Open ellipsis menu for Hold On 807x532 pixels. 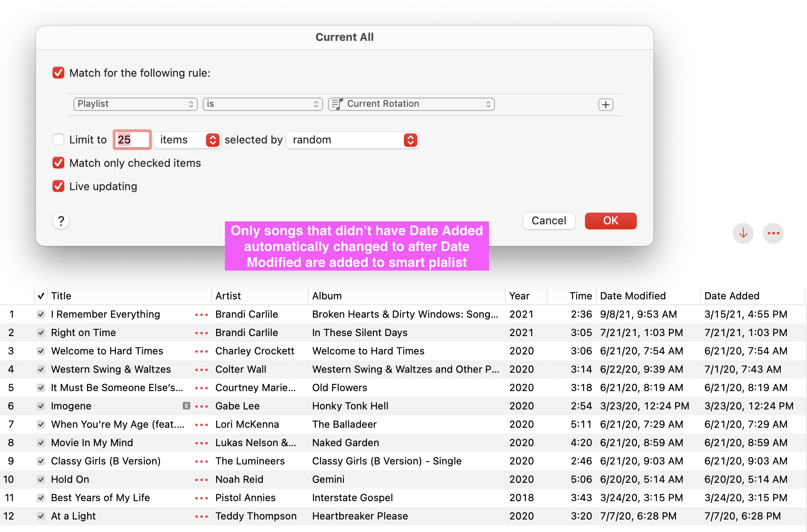tap(202, 480)
